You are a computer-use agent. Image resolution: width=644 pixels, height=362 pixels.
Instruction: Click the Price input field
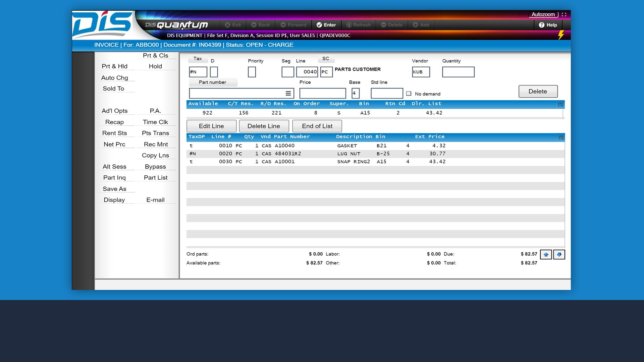323,93
